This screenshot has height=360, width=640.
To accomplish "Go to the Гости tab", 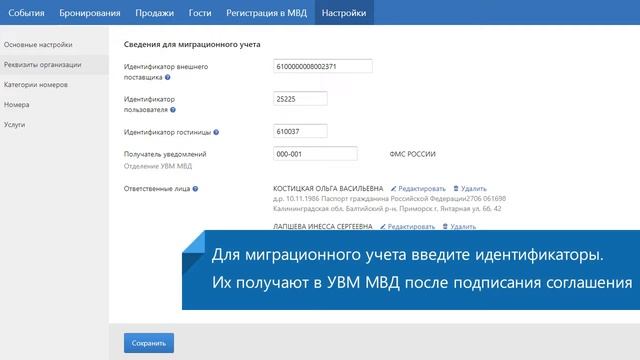I will [x=200, y=13].
